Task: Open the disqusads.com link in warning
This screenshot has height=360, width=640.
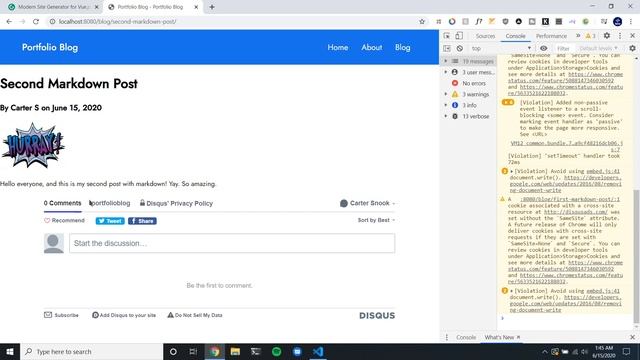Action: point(576,212)
